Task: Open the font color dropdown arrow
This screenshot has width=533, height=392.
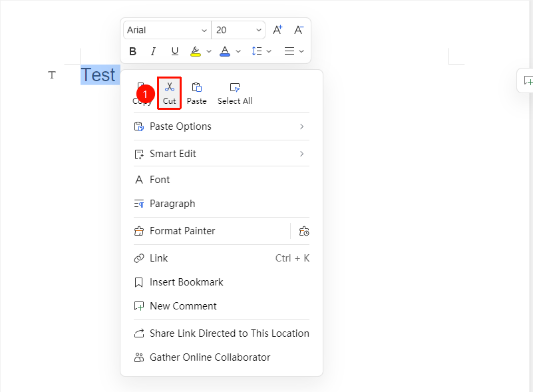Action: click(238, 51)
